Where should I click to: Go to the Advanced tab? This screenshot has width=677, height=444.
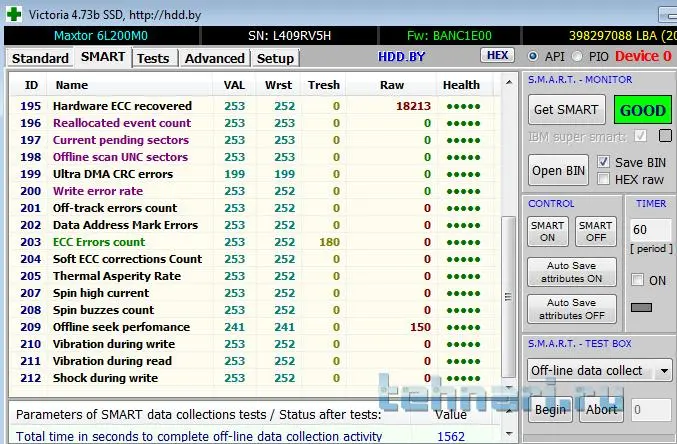pyautogui.click(x=215, y=58)
